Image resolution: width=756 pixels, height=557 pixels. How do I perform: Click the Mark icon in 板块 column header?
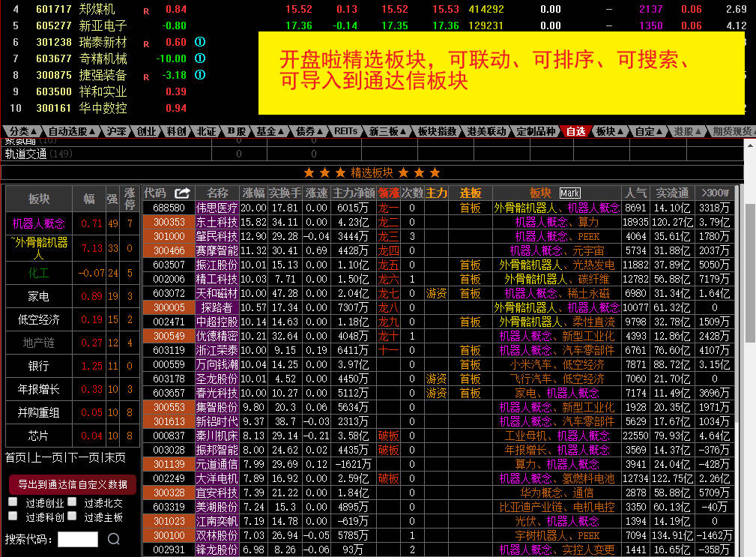coord(569,193)
